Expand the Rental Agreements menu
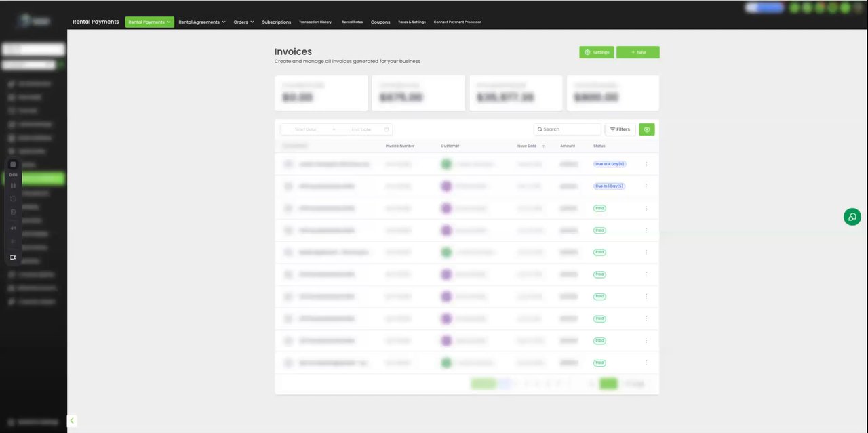The image size is (868, 433). 201,22
